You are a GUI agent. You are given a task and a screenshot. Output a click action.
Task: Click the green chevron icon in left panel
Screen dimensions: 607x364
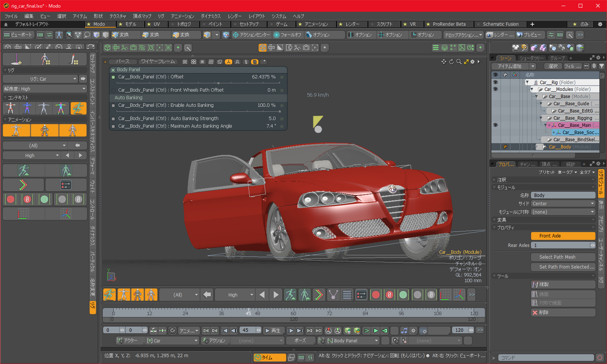pos(23,185)
